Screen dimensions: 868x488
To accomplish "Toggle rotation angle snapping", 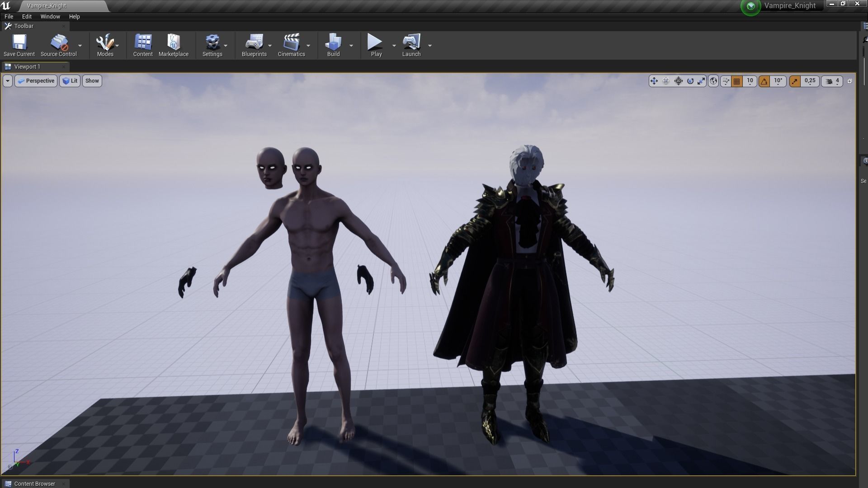I will tap(764, 81).
